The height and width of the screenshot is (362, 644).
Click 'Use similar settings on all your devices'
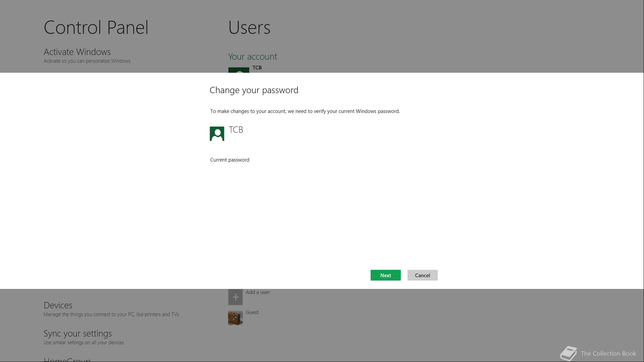84,343
